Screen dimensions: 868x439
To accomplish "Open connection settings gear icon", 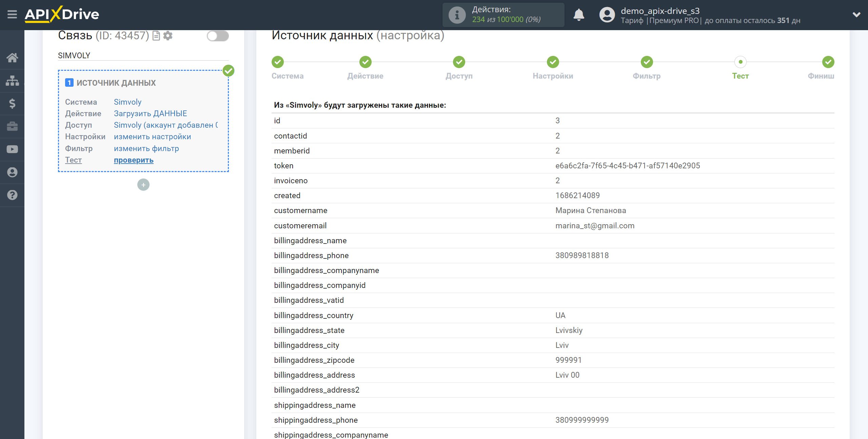I will tap(168, 36).
